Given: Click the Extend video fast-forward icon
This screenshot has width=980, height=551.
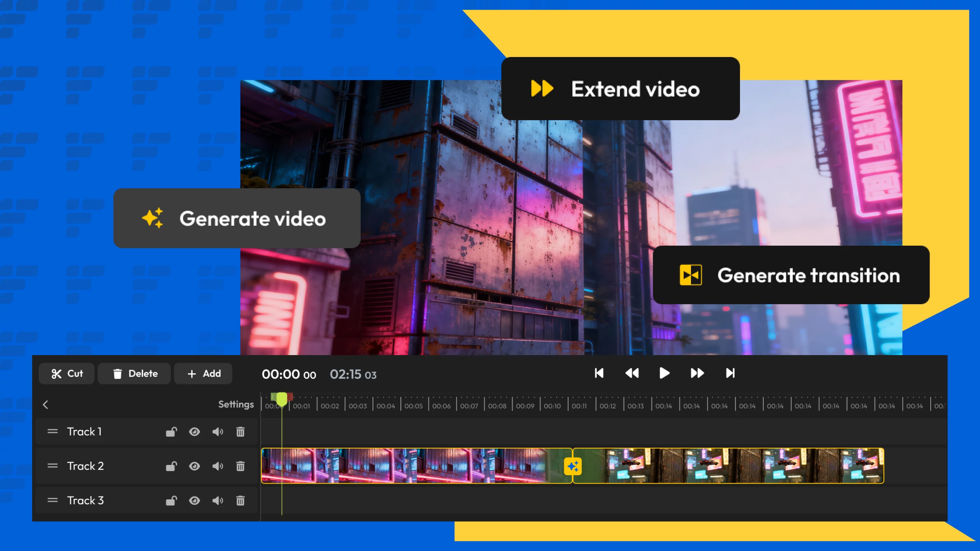Looking at the screenshot, I should (541, 89).
